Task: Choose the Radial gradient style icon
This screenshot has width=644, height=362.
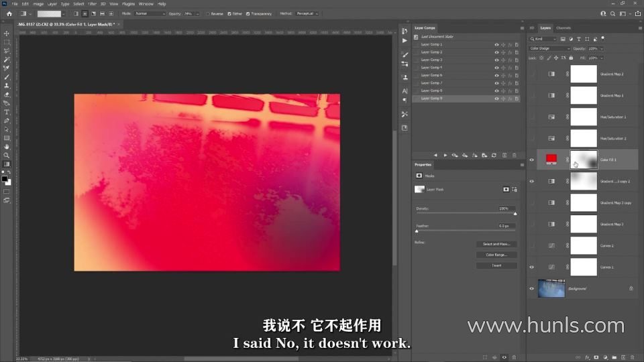Action: tap(85, 13)
